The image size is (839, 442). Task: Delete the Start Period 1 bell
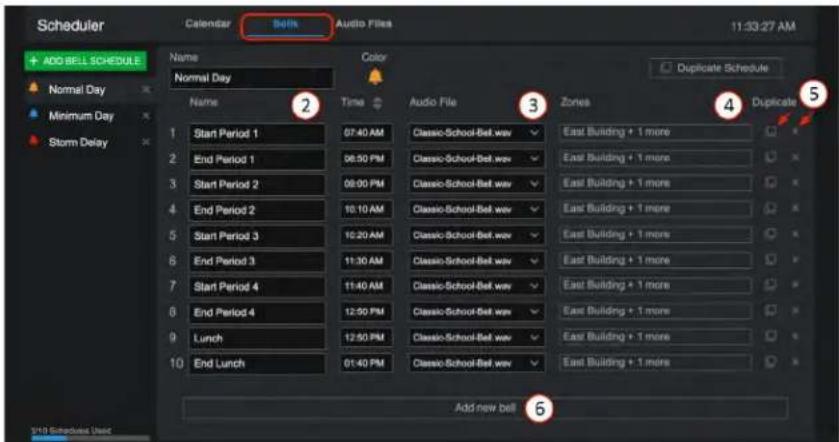coord(795,132)
